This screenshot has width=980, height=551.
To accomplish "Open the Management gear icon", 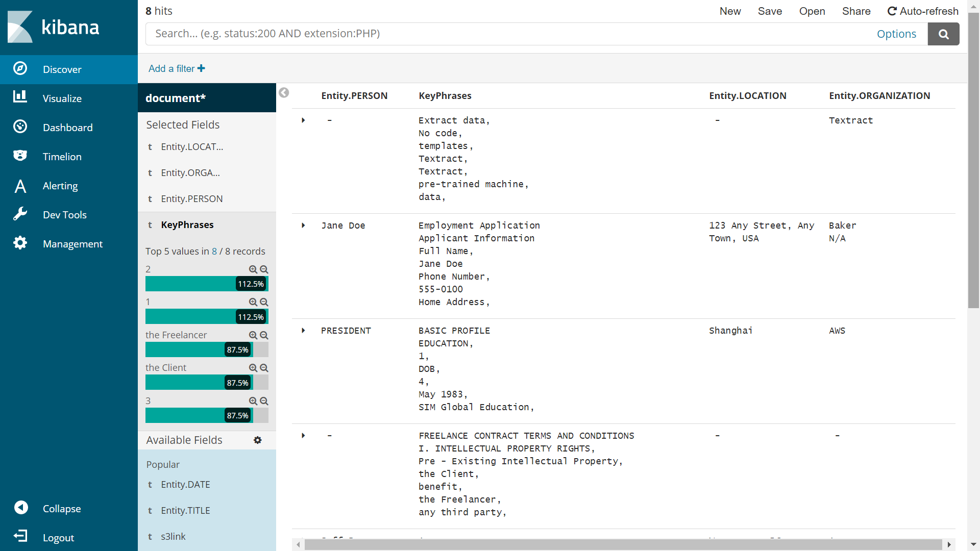I will (x=20, y=243).
